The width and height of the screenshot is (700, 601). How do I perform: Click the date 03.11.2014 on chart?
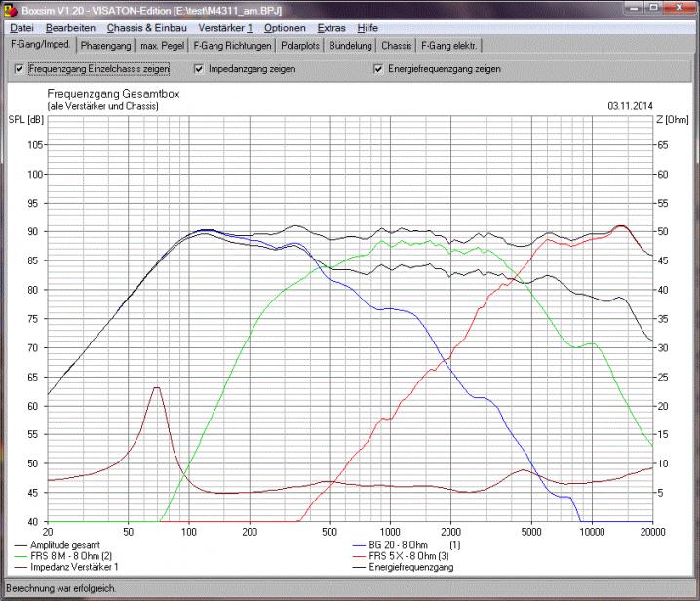click(630, 106)
